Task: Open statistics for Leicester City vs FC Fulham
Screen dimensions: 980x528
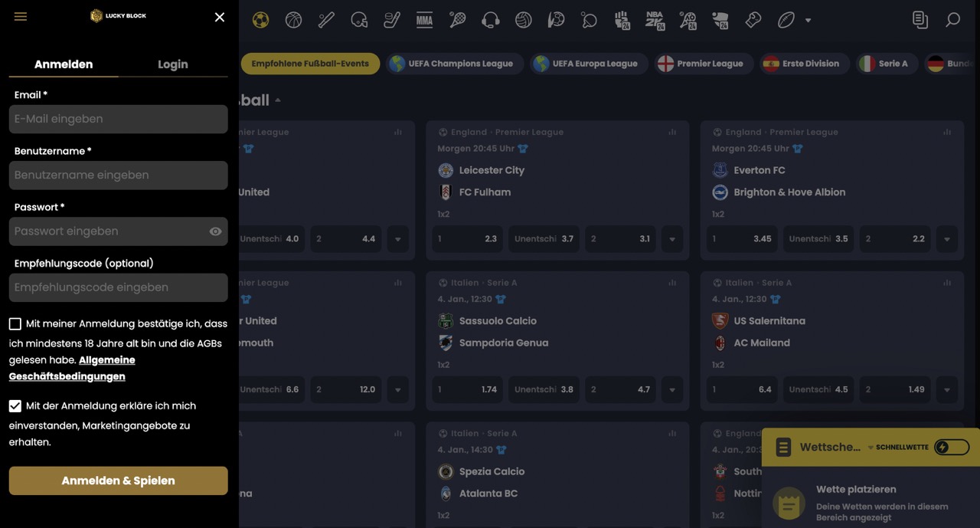Action: click(x=672, y=132)
